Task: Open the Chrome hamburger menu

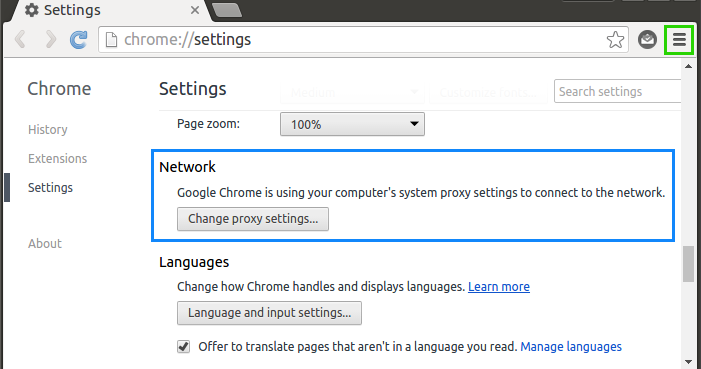Action: (x=679, y=40)
